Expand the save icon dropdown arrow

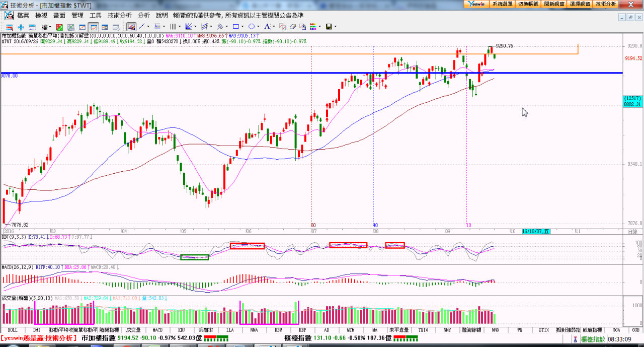(x=335, y=27)
